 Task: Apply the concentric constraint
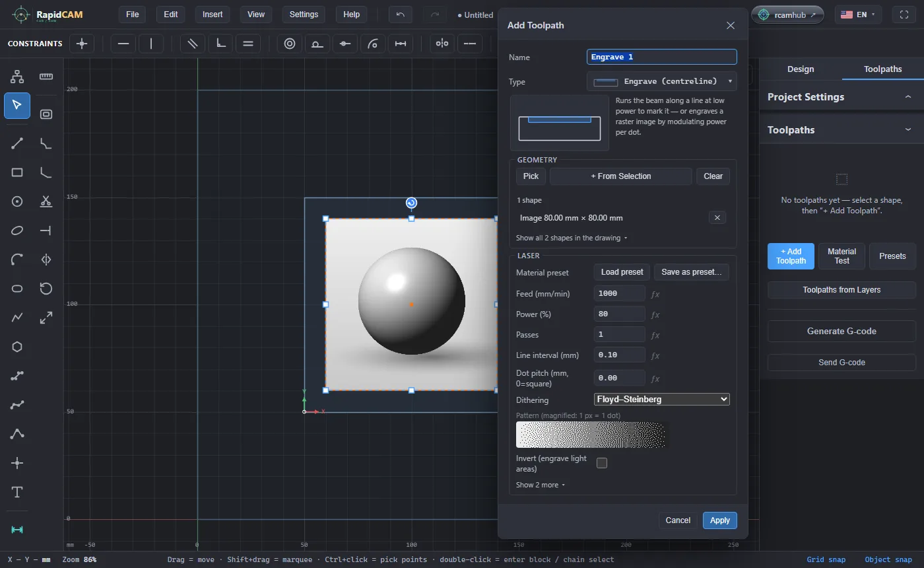pos(289,44)
